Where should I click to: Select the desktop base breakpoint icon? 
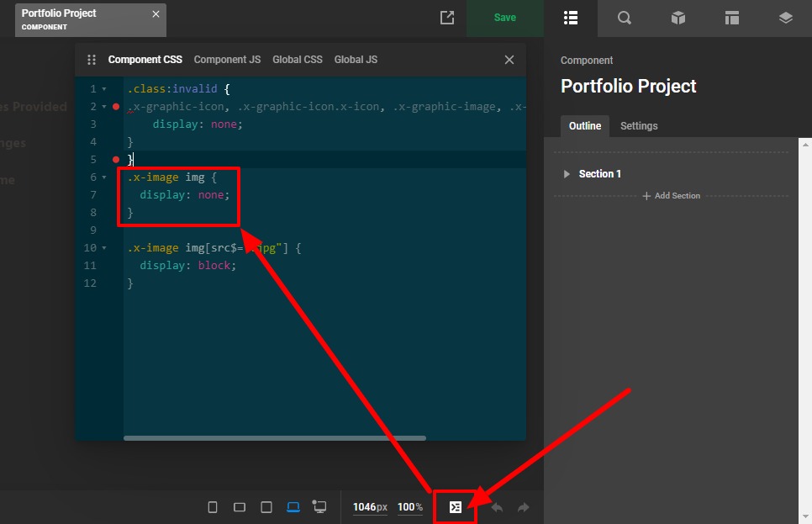point(319,507)
